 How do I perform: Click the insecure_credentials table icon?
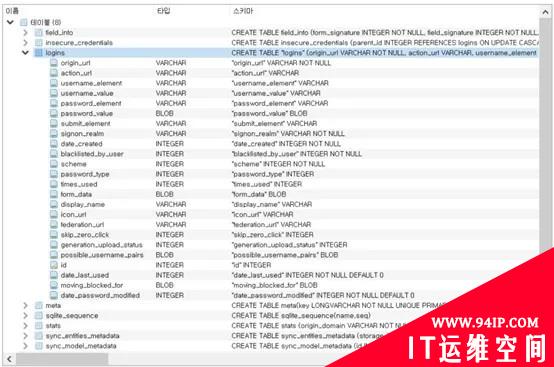[39, 43]
